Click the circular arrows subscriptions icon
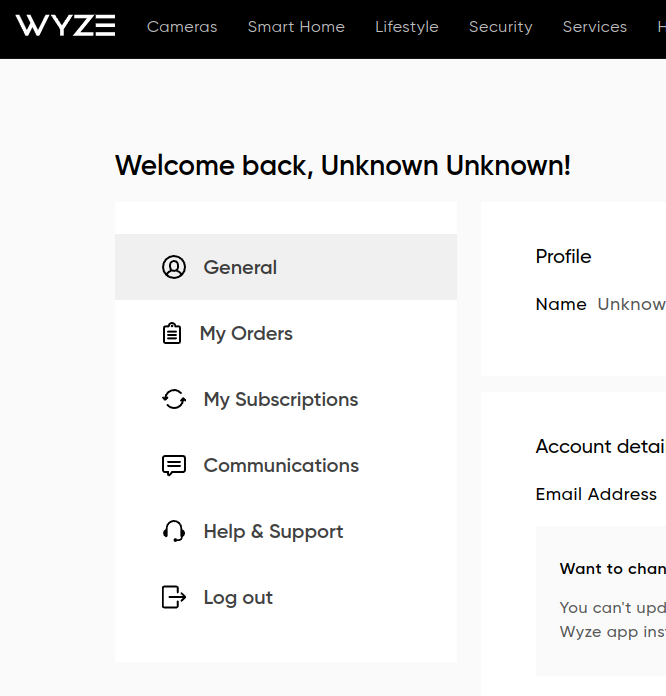The width and height of the screenshot is (666, 696). click(174, 399)
